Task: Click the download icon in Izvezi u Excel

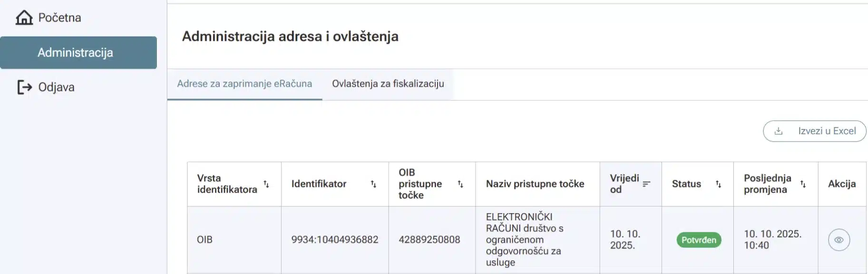Action: (779, 131)
